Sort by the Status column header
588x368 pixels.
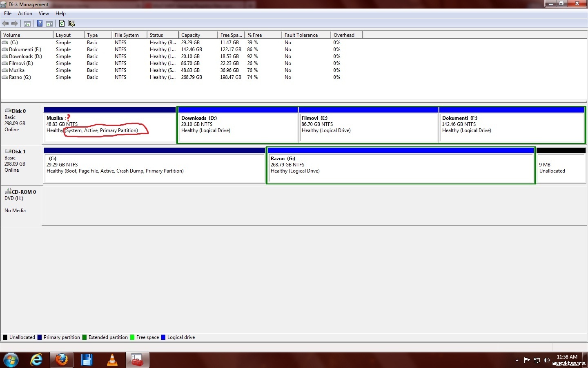(163, 35)
